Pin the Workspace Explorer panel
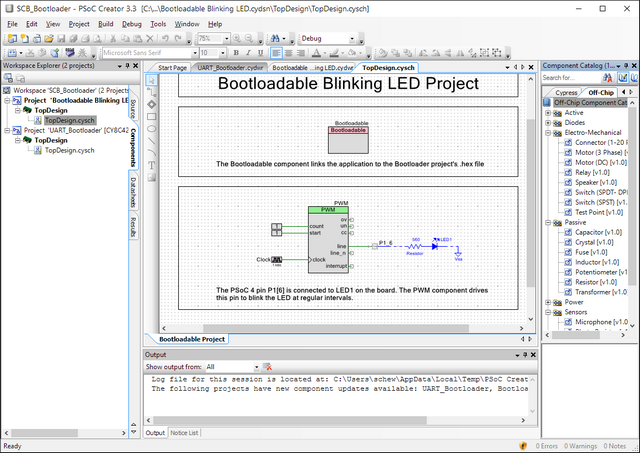 (127, 66)
